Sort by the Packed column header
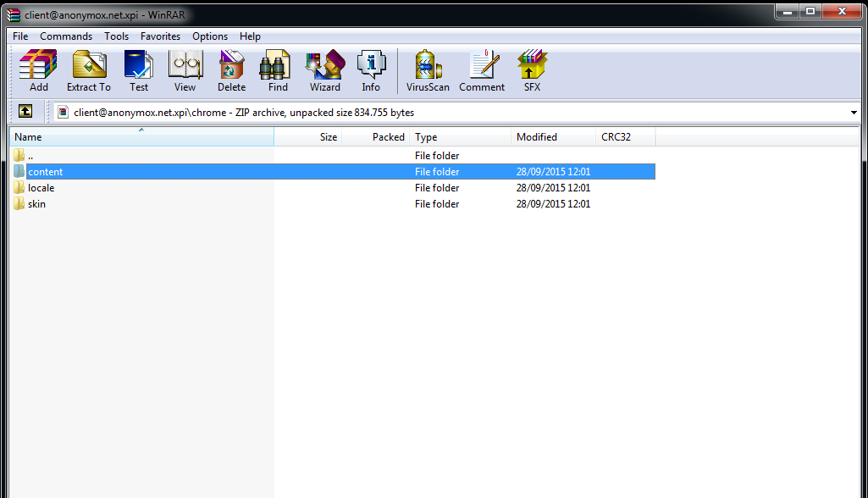This screenshot has height=498, width=868. (x=376, y=137)
